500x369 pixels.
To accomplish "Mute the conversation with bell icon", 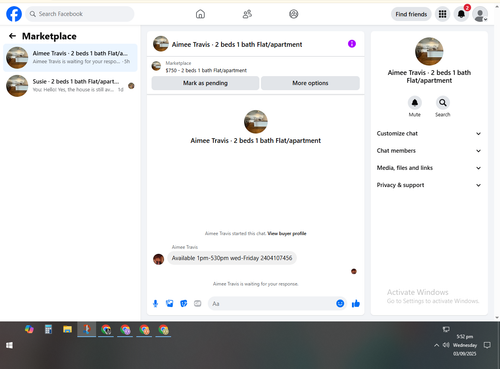I will 415,103.
